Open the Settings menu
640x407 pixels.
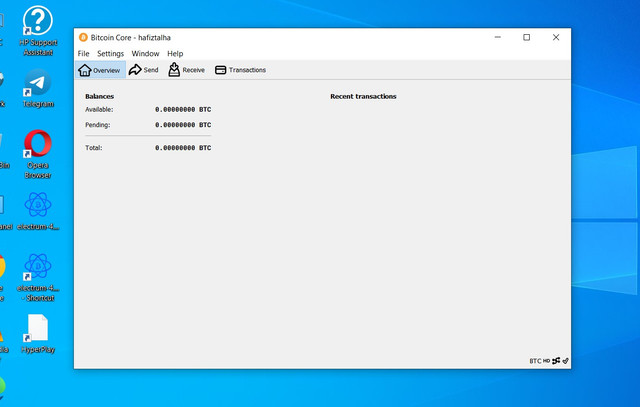110,53
